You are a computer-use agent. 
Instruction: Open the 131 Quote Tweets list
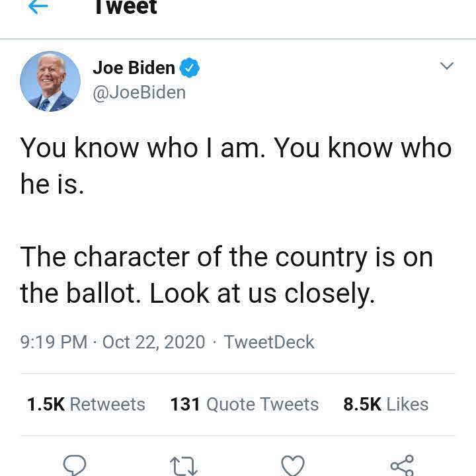(x=244, y=404)
